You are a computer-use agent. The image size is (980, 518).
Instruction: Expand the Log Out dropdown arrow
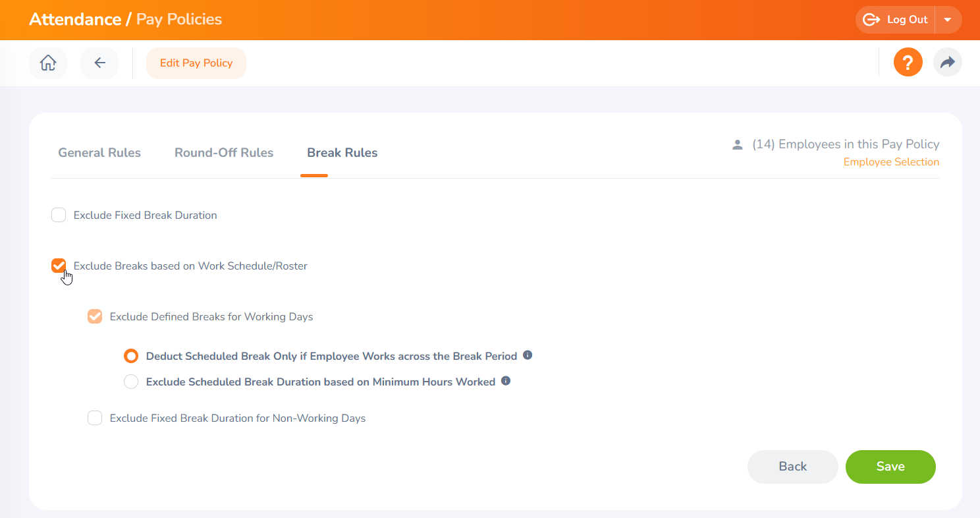pos(948,20)
